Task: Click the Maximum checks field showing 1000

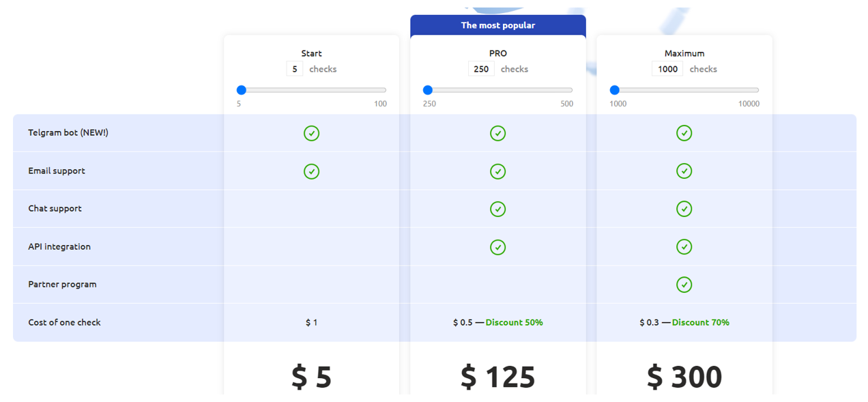Action: click(x=667, y=69)
